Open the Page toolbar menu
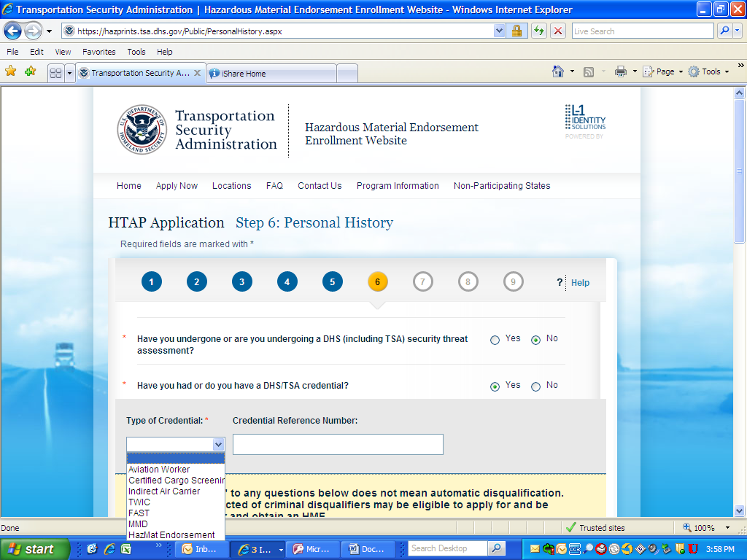This screenshot has height=560, width=747. pos(662,72)
